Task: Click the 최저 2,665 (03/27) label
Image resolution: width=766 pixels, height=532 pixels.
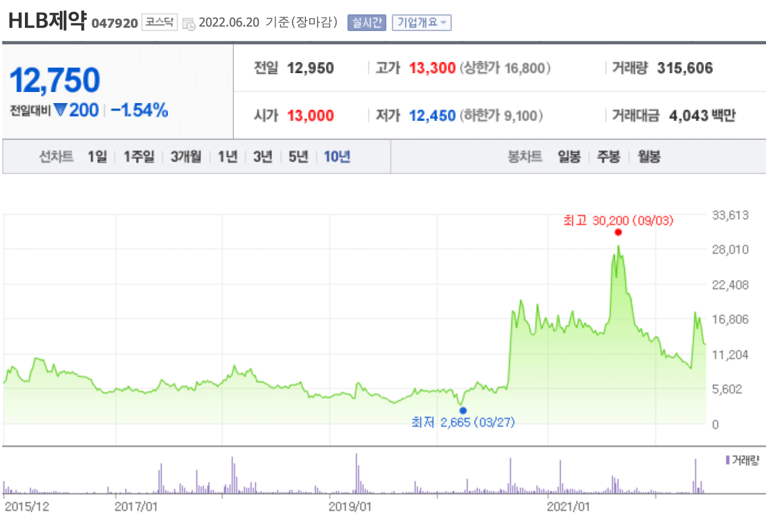Action: [463, 422]
